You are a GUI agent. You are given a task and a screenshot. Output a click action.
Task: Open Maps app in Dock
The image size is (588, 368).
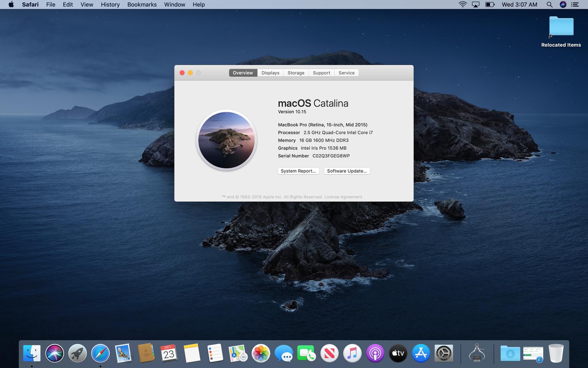tap(238, 353)
